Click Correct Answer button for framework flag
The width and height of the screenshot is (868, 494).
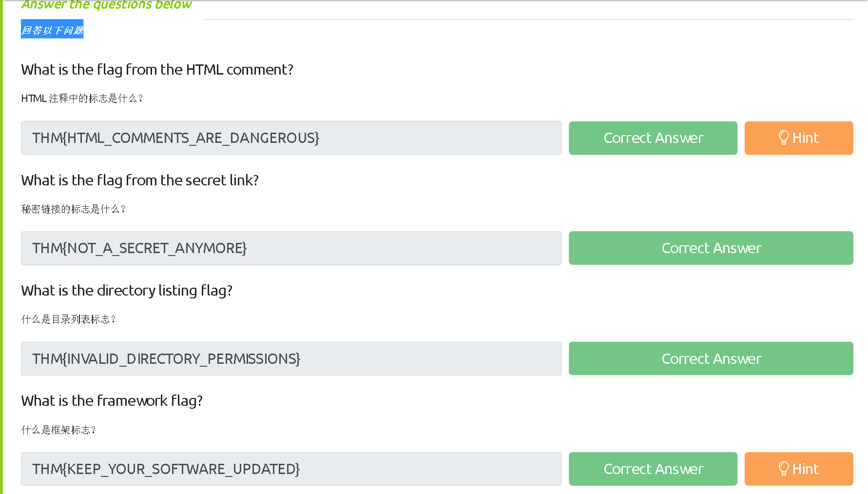653,469
